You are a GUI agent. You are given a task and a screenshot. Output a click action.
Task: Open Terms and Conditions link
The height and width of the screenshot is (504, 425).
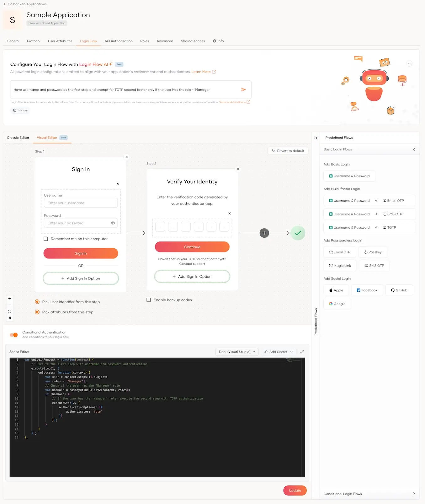[235, 102]
